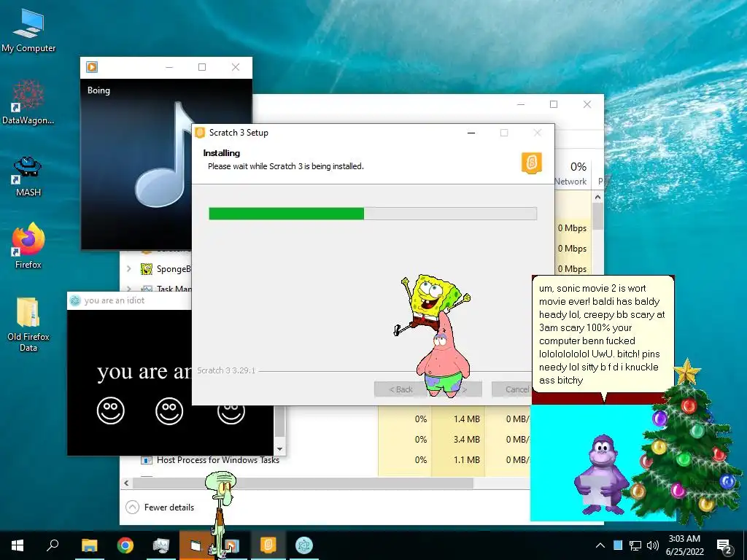Click the Bonzi Buddy speech bubble
Screen dimensions: 747x560
pyautogui.click(x=603, y=333)
